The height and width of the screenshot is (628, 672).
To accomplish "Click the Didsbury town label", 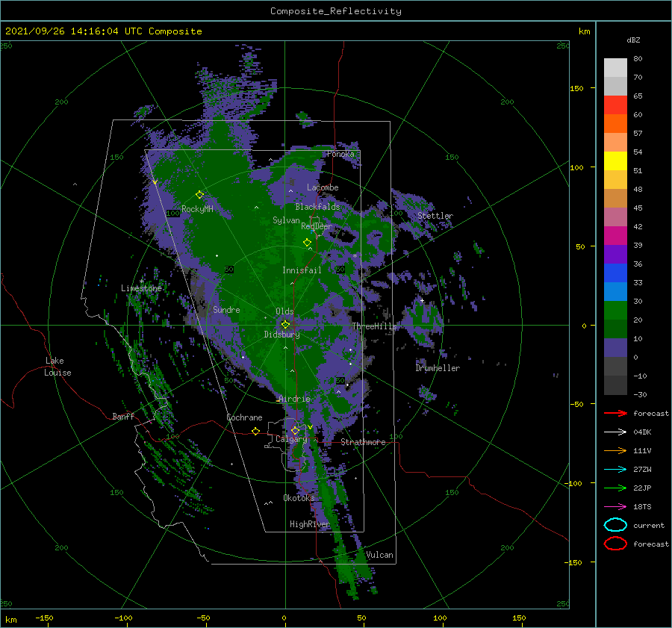I will click(281, 335).
